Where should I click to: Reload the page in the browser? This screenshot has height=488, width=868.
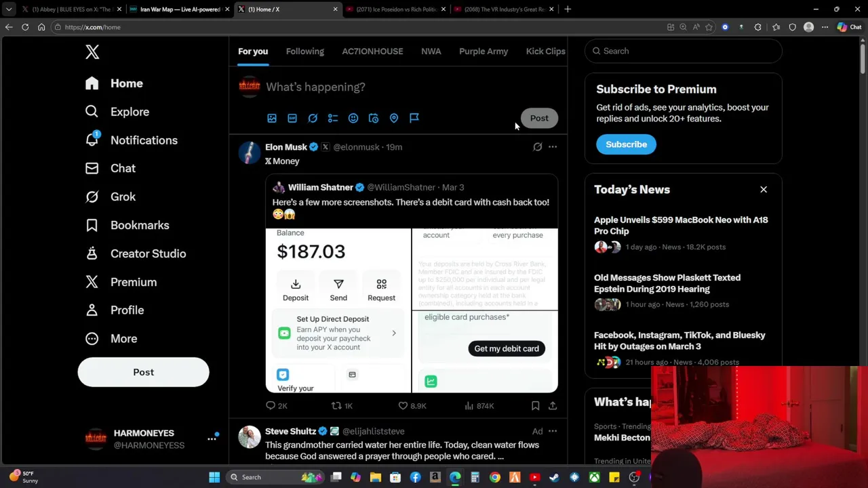click(x=25, y=27)
